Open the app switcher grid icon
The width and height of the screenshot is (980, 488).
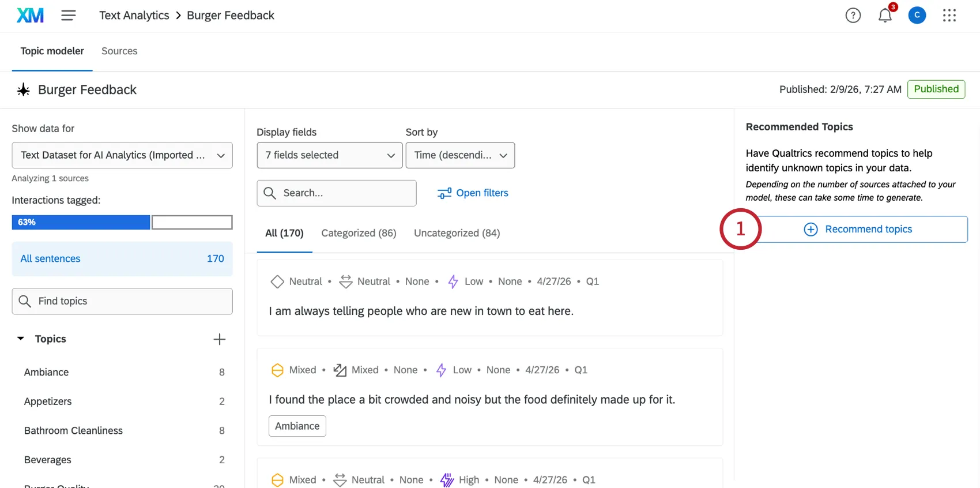coord(949,16)
